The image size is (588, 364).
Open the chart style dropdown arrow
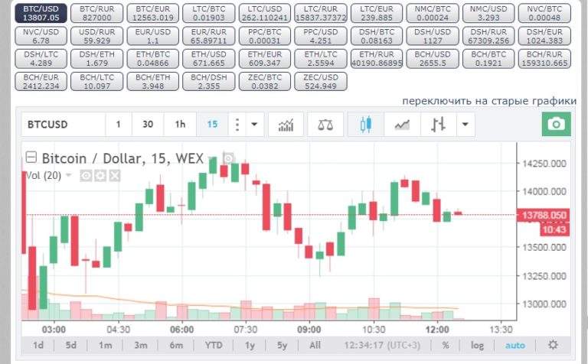click(x=465, y=125)
